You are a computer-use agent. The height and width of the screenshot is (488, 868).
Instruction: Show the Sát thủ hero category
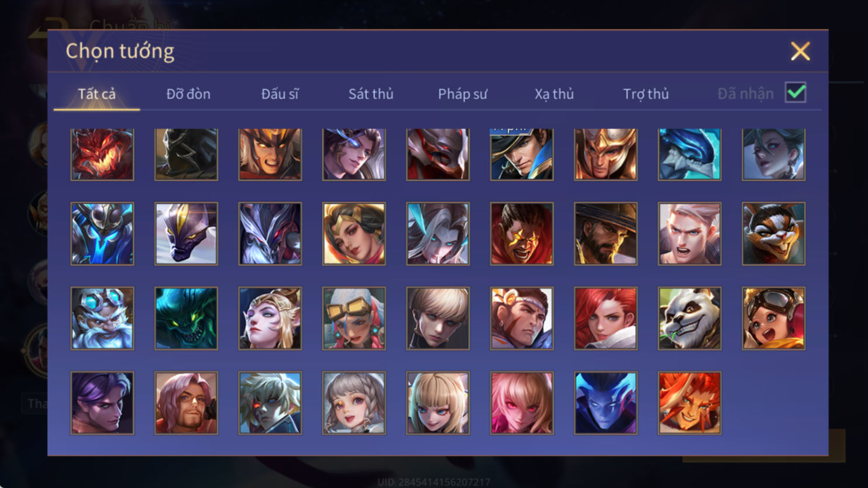click(371, 94)
